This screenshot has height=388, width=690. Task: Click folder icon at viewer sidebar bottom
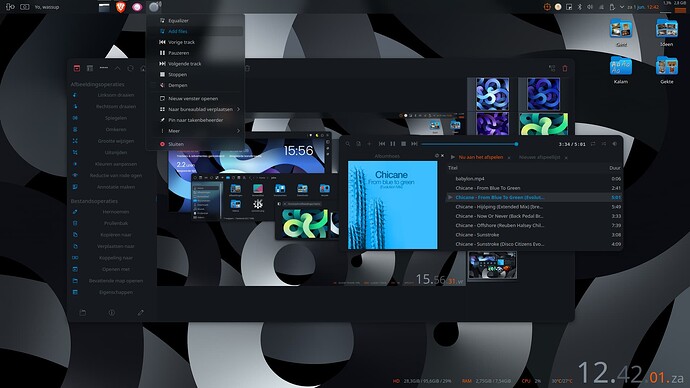coord(83,312)
